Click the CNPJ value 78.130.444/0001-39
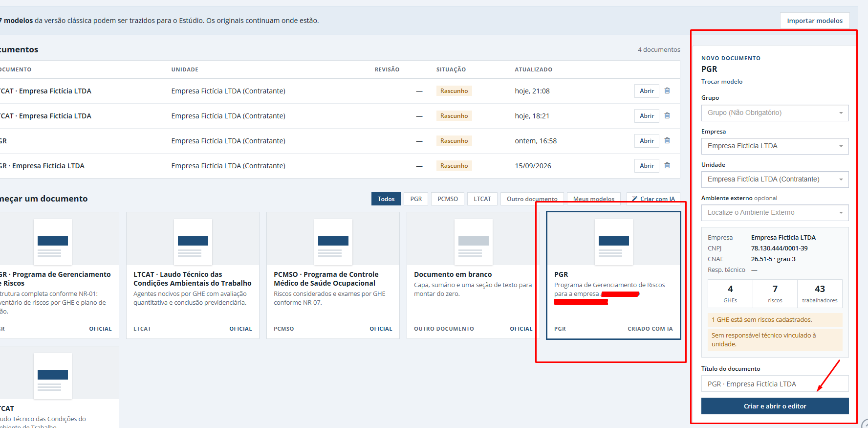The image size is (868, 428). click(779, 248)
